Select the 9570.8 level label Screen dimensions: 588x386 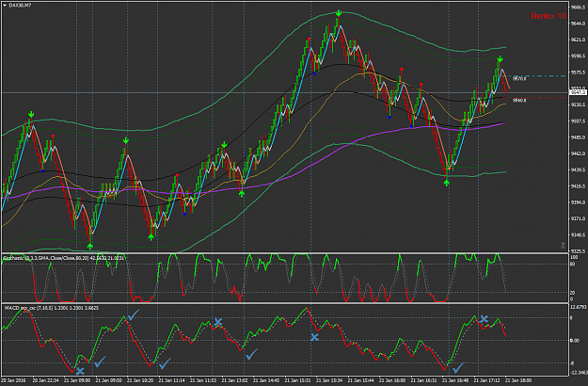pyautogui.click(x=519, y=79)
